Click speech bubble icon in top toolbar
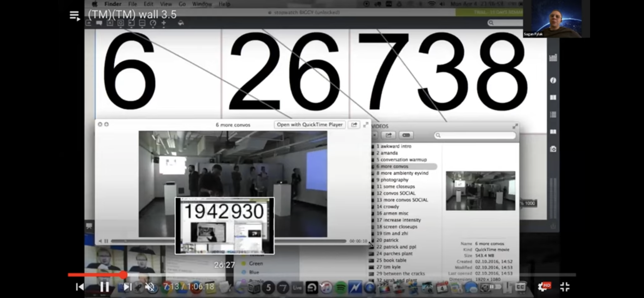Image resolution: width=644 pixels, height=298 pixels. click(x=99, y=23)
